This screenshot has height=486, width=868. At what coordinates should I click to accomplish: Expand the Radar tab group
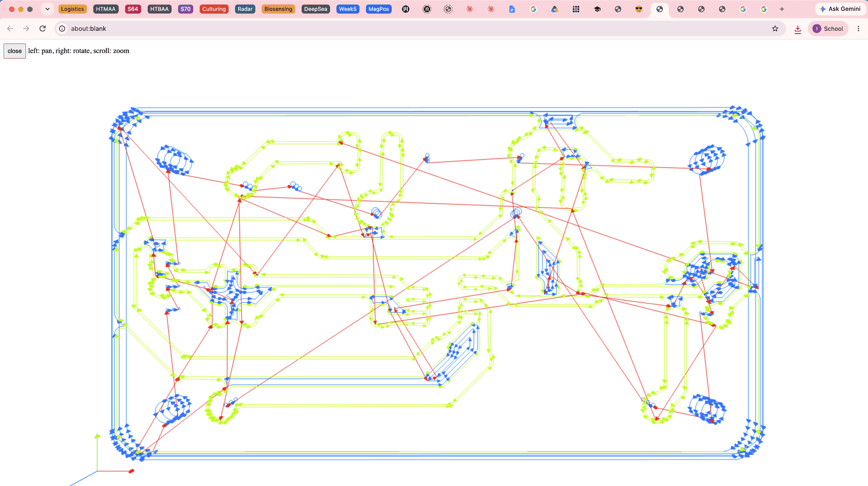(245, 9)
